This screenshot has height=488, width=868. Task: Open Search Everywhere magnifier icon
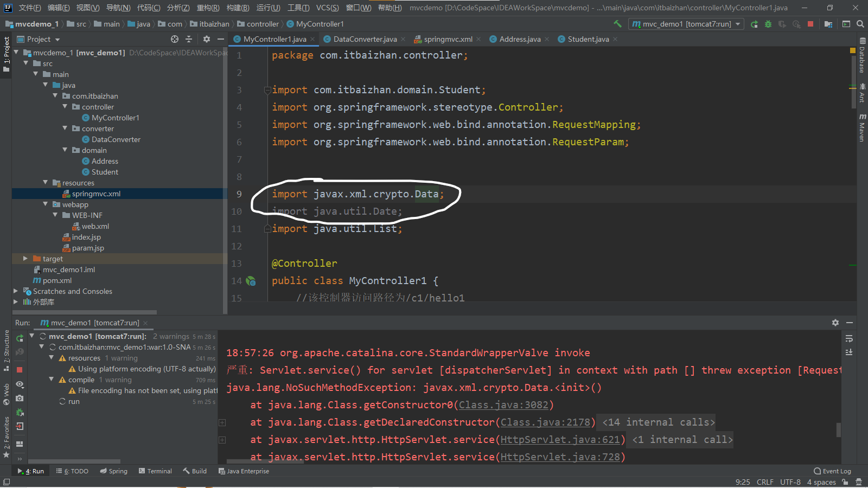pyautogui.click(x=860, y=24)
